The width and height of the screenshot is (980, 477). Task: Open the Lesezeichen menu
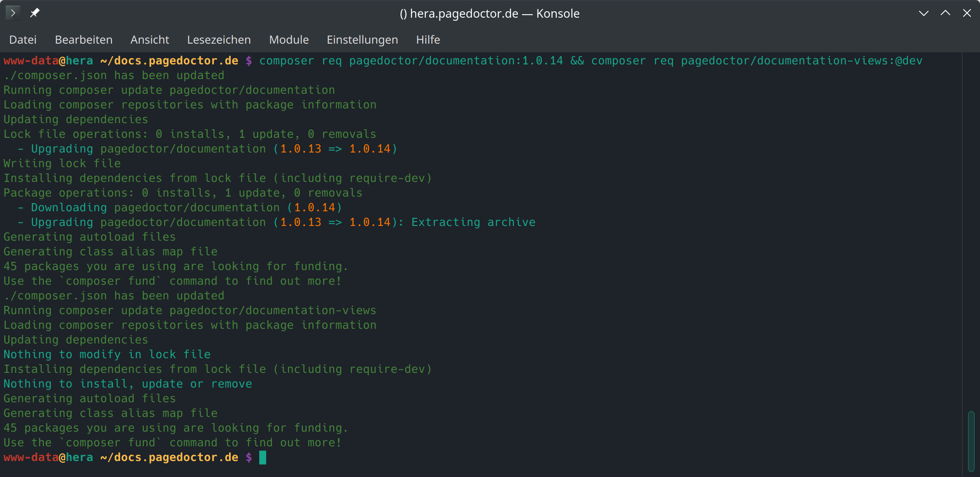(x=219, y=40)
